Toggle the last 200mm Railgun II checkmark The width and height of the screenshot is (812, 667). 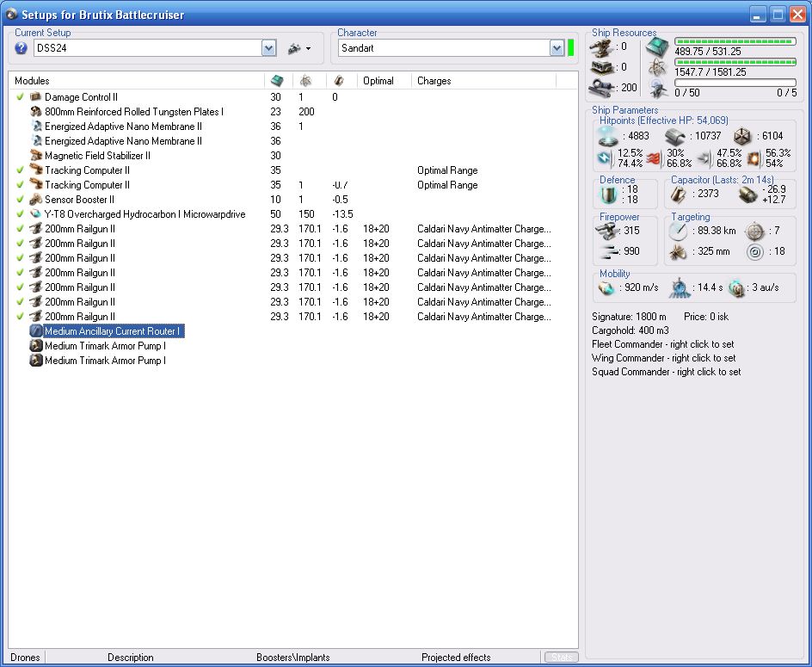click(x=20, y=316)
